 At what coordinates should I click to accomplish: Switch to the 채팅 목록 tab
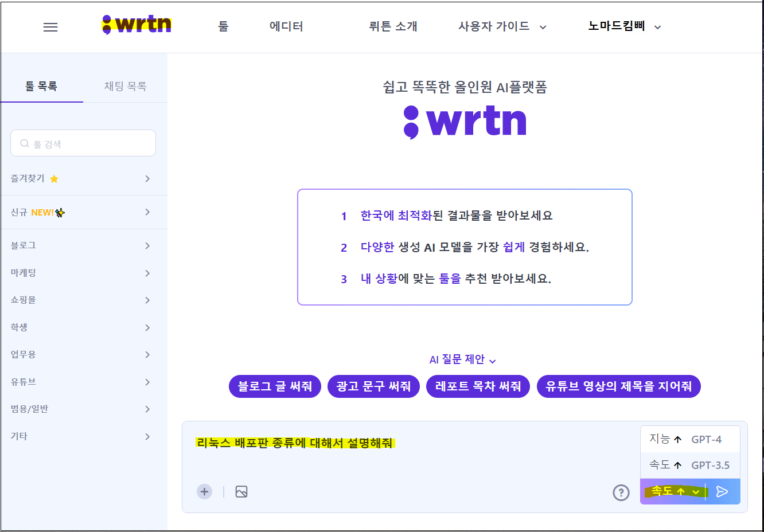pos(125,86)
